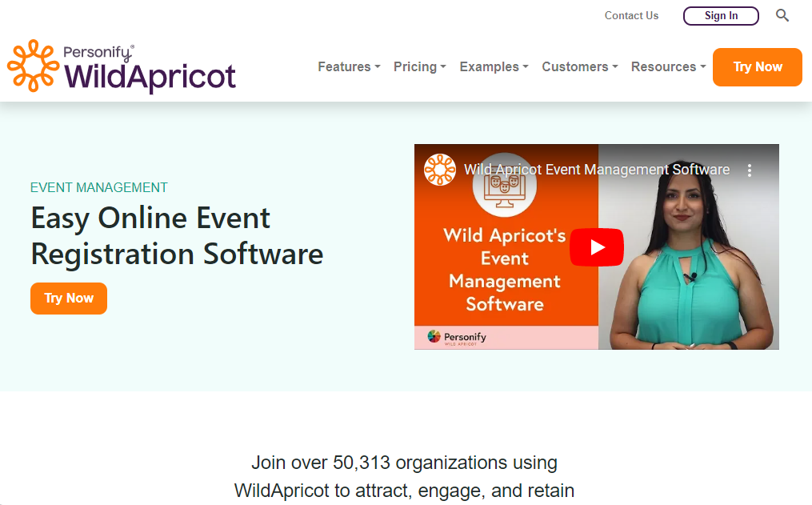Click the Contact Us link
Screen dimensions: 812x505
click(631, 15)
